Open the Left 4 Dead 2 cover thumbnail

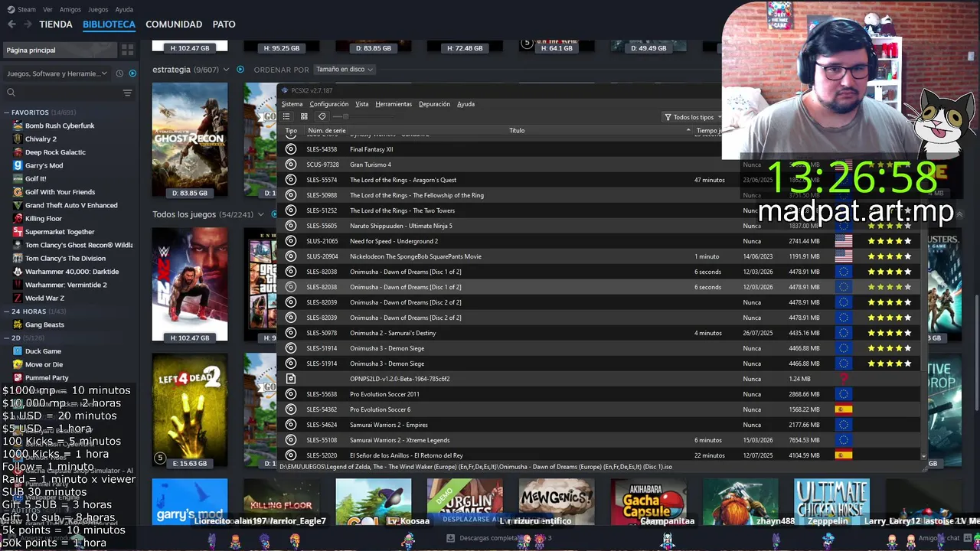190,411
